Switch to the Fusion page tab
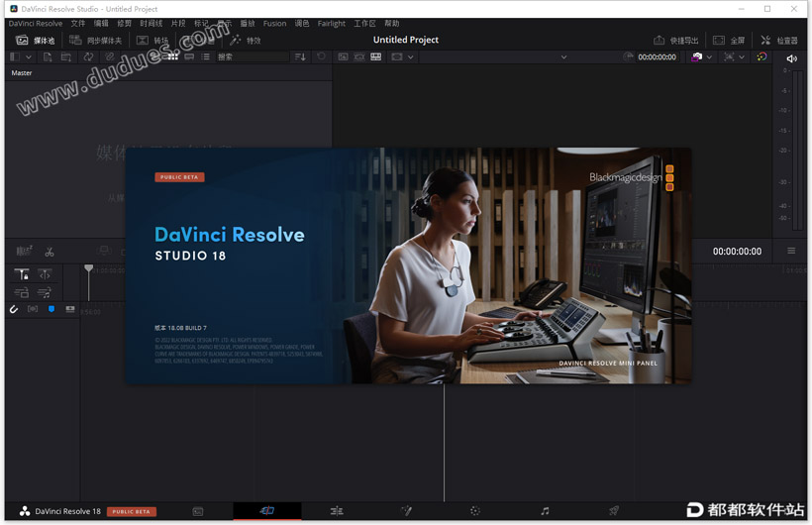This screenshot has width=812, height=525. point(407,511)
